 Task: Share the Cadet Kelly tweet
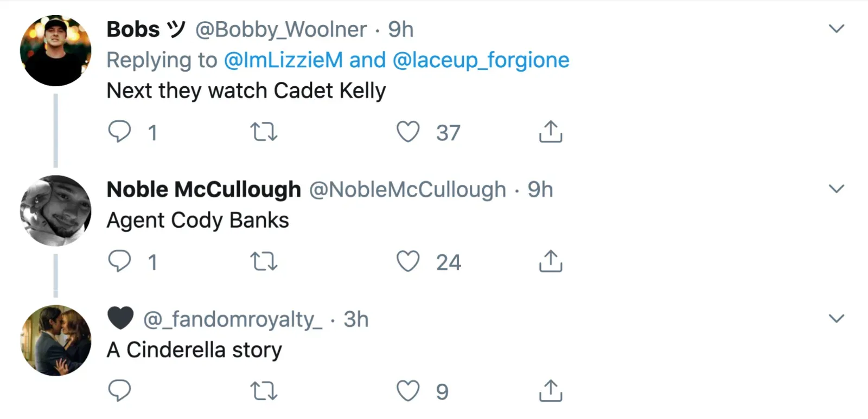[551, 132]
